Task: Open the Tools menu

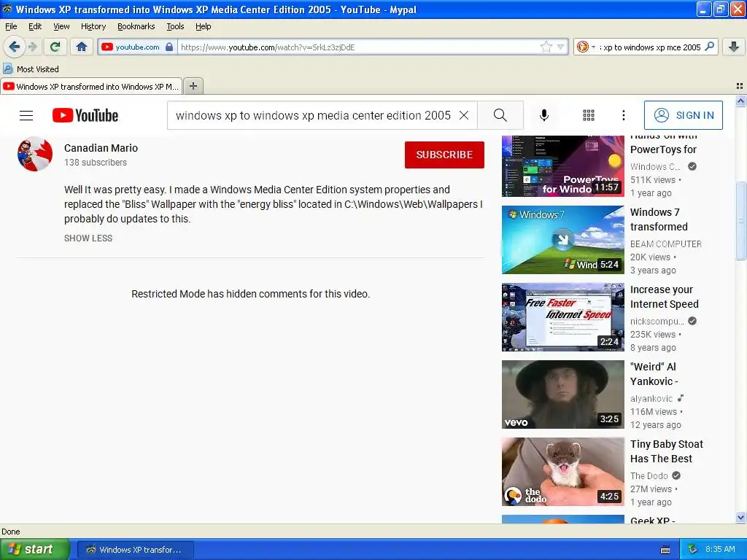Action: click(x=175, y=26)
